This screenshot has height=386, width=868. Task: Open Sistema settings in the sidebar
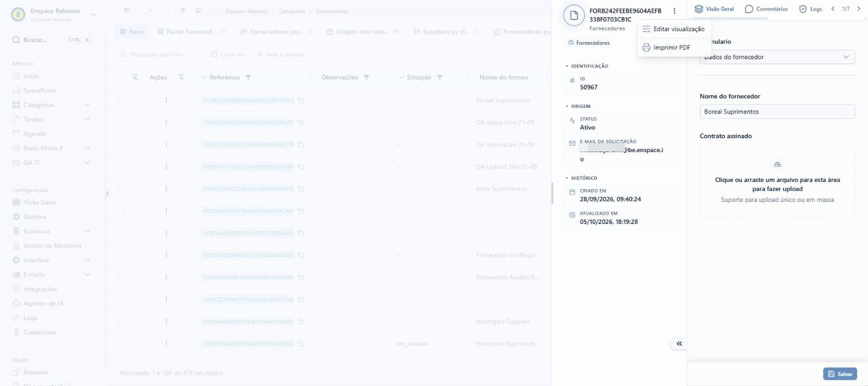[34, 217]
